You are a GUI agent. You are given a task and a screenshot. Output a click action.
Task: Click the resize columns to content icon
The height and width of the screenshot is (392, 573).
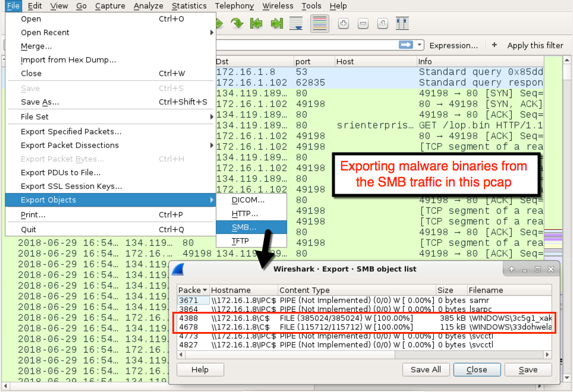[x=402, y=24]
